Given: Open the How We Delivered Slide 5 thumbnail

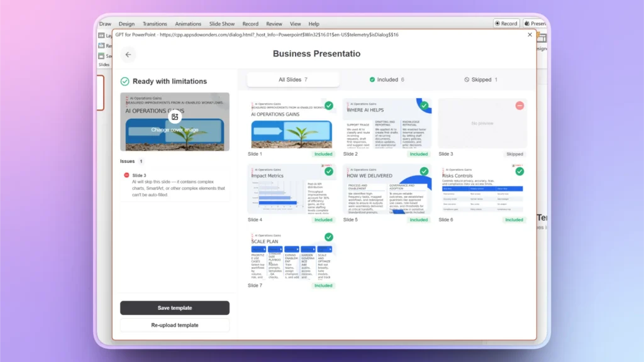Looking at the screenshot, I should 387,189.
